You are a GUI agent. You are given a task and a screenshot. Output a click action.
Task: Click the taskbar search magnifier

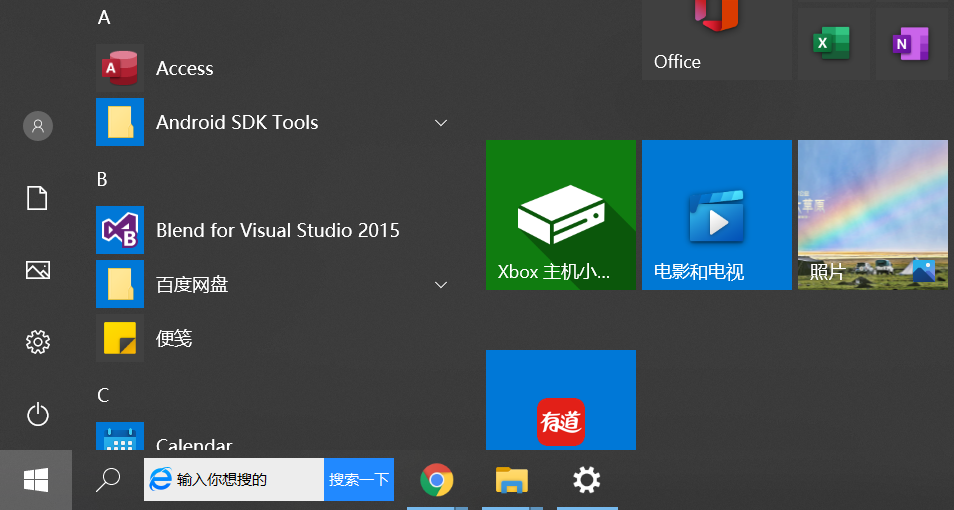click(108, 480)
